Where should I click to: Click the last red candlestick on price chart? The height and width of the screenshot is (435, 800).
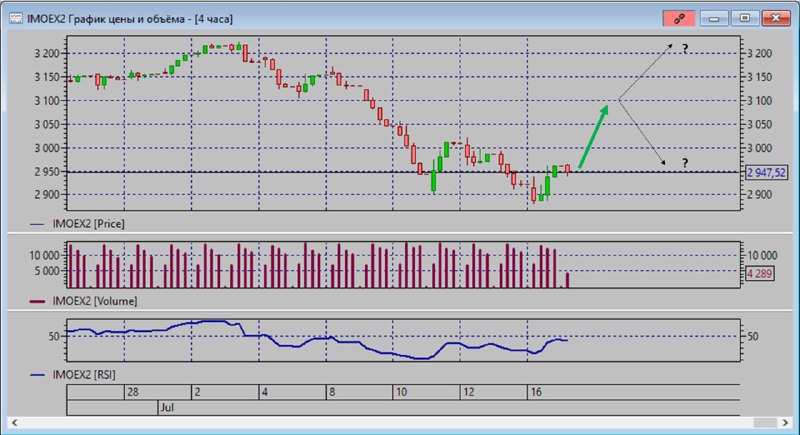567,169
